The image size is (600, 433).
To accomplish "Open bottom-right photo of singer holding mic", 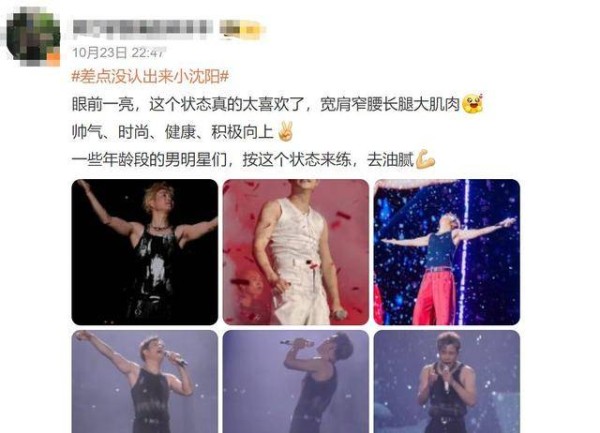I will click(447, 382).
